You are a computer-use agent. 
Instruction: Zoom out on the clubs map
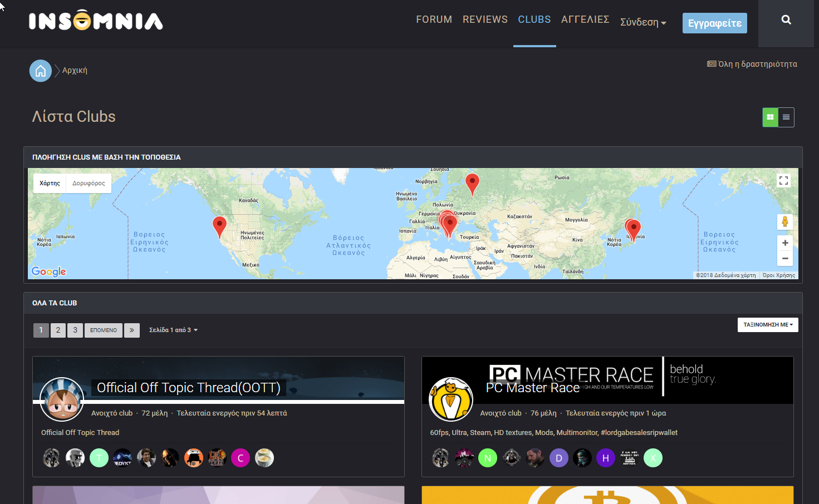(x=784, y=258)
